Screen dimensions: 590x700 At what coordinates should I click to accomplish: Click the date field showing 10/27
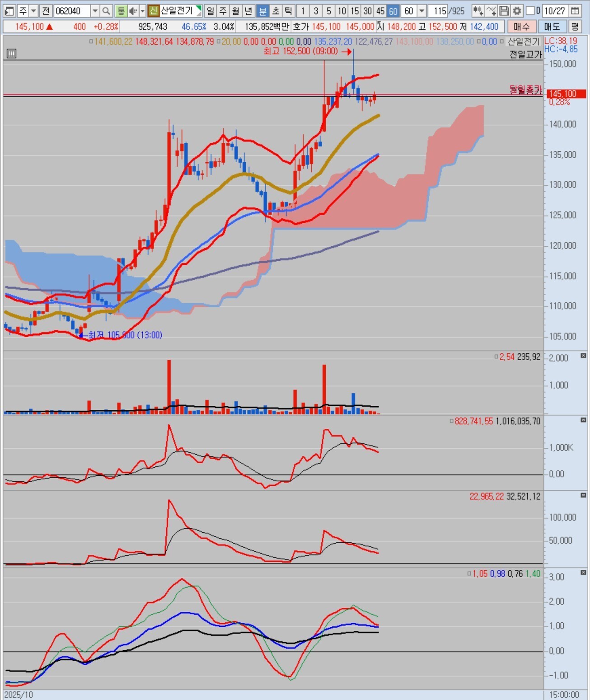click(x=555, y=10)
